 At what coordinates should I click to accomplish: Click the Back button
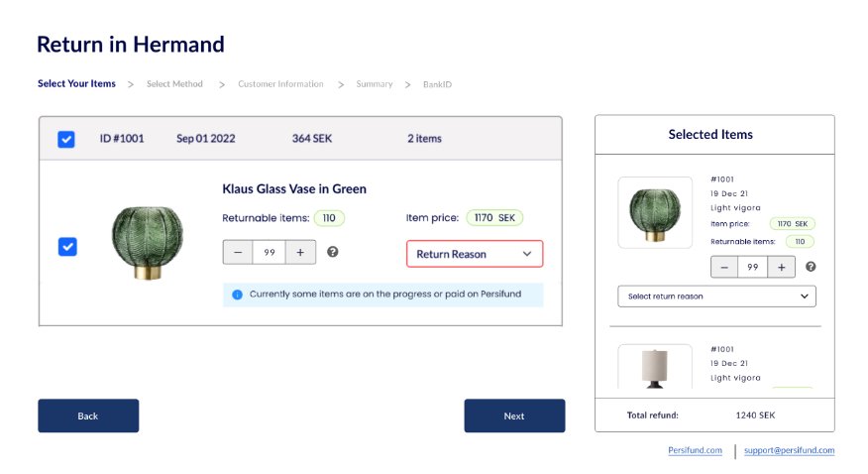(x=88, y=415)
